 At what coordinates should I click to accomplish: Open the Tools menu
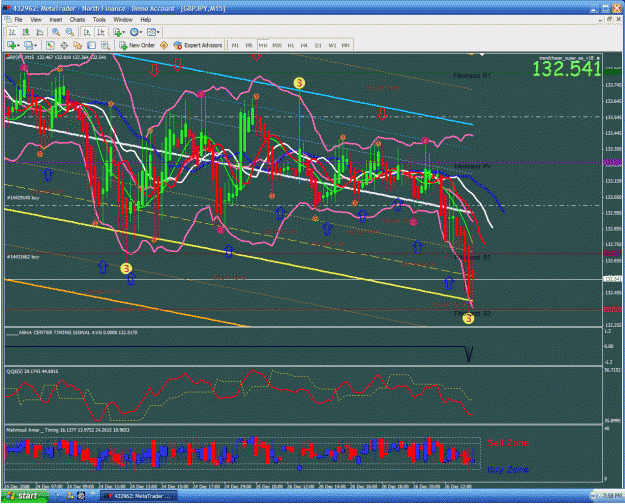point(99,20)
